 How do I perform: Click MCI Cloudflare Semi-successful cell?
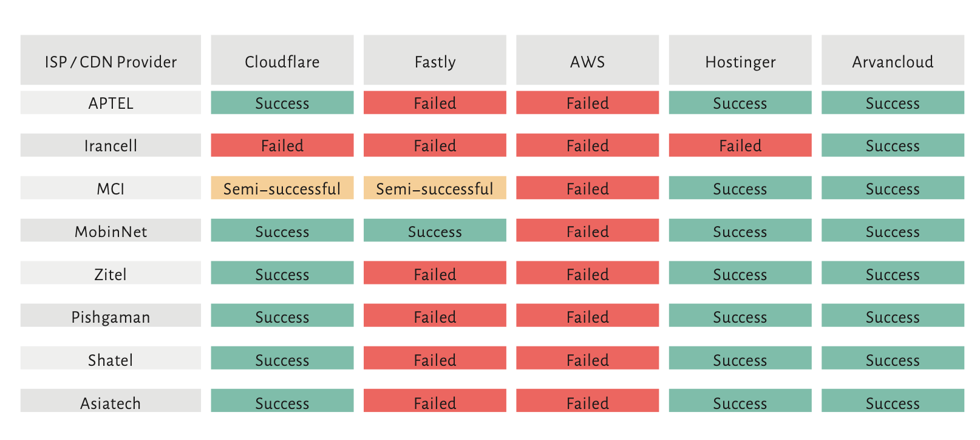click(x=282, y=188)
